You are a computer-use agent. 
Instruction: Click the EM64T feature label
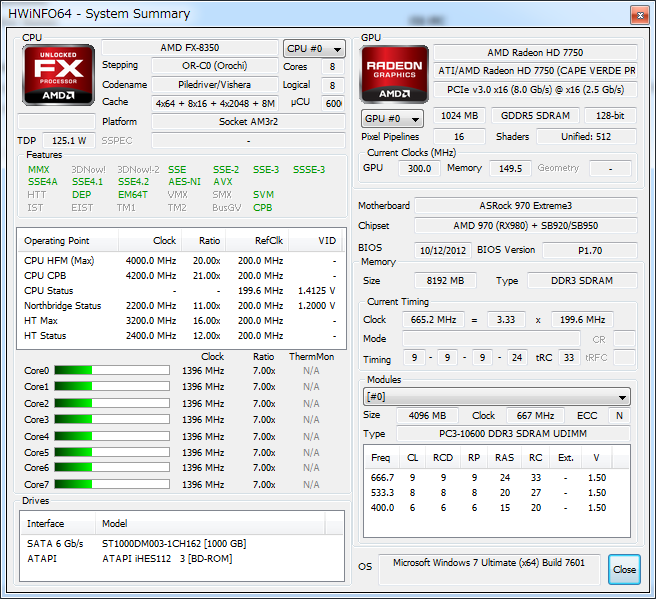pyautogui.click(x=133, y=195)
